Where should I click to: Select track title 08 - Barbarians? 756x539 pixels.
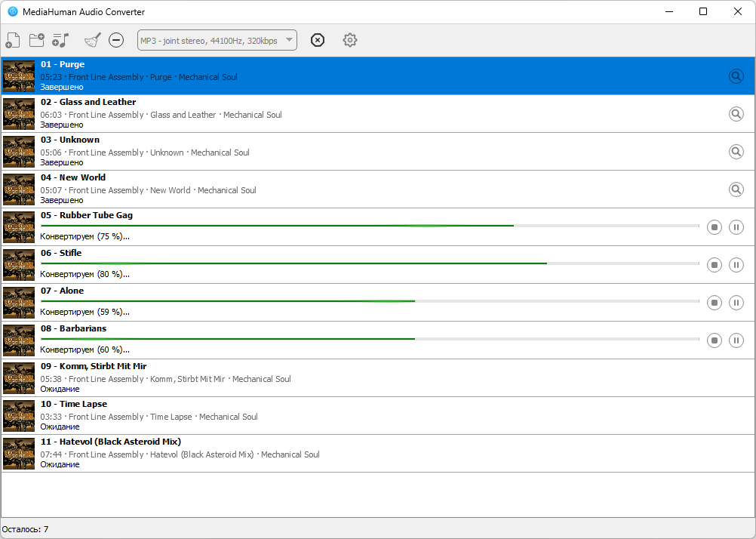click(74, 328)
